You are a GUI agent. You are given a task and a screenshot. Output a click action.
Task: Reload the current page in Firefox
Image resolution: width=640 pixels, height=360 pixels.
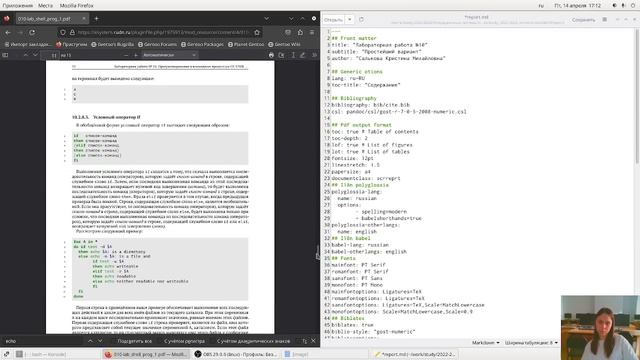pyautogui.click(x=32, y=32)
